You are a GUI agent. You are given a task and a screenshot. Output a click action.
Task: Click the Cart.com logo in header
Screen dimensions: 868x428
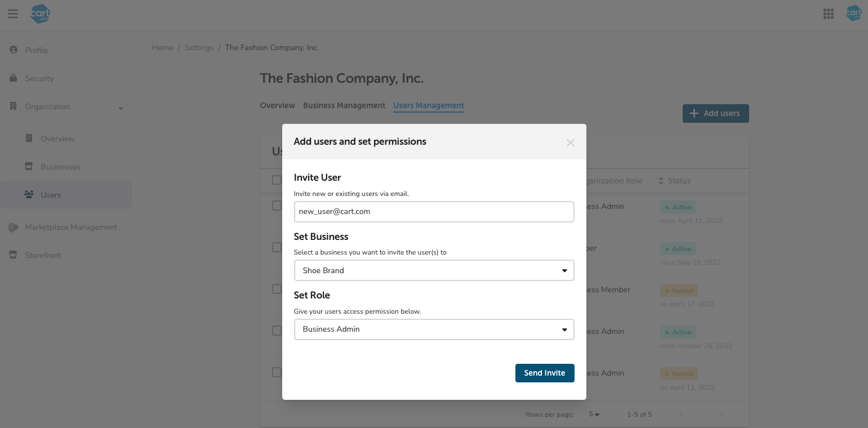(x=41, y=14)
